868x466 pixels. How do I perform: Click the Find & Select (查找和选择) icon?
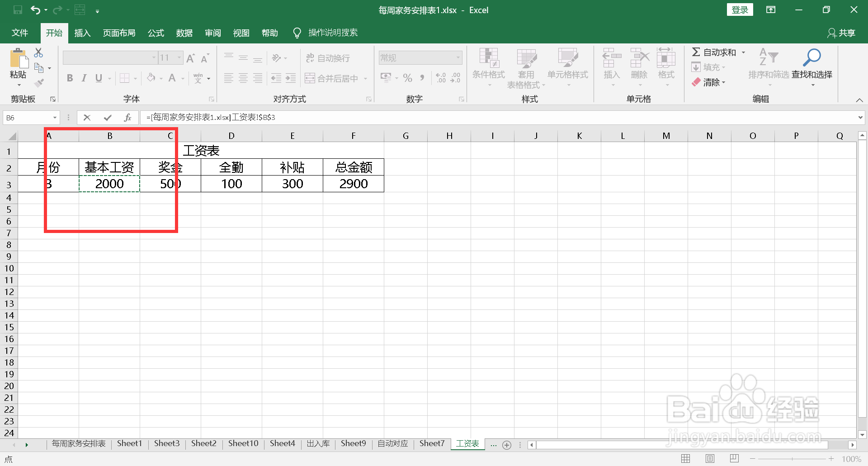tap(811, 63)
